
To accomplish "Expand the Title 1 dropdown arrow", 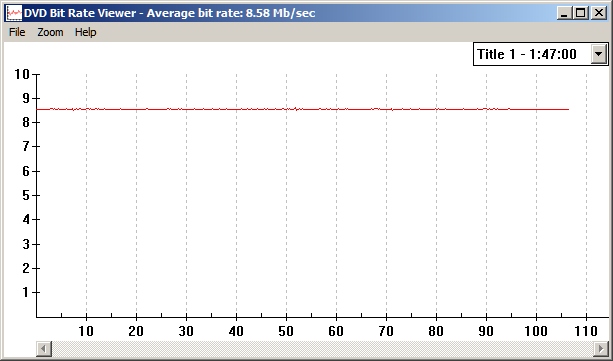I will pyautogui.click(x=599, y=54).
